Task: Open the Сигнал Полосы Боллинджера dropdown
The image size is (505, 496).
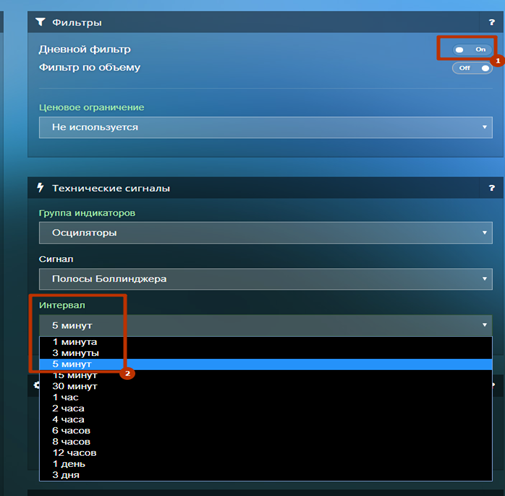Action: 266,279
